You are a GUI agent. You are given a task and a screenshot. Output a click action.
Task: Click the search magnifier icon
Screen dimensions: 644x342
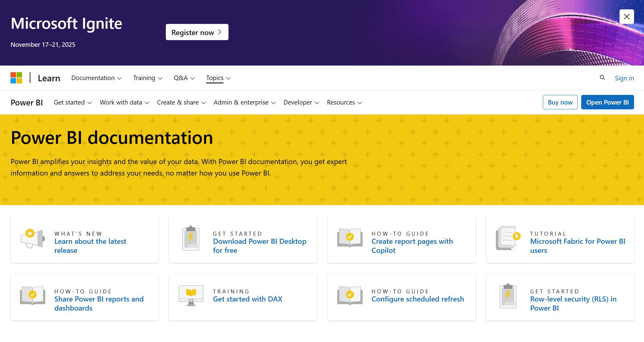(602, 78)
